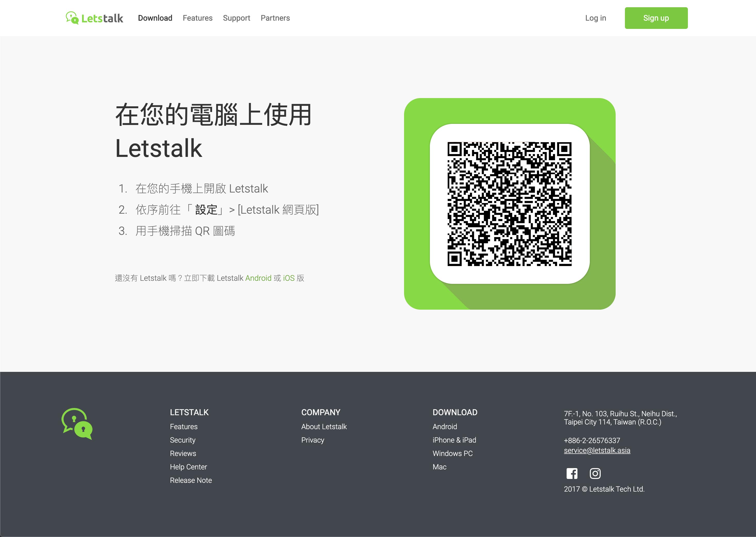This screenshot has height=537, width=756.
Task: Click the phone number +886-2-26576337
Action: 592,440
